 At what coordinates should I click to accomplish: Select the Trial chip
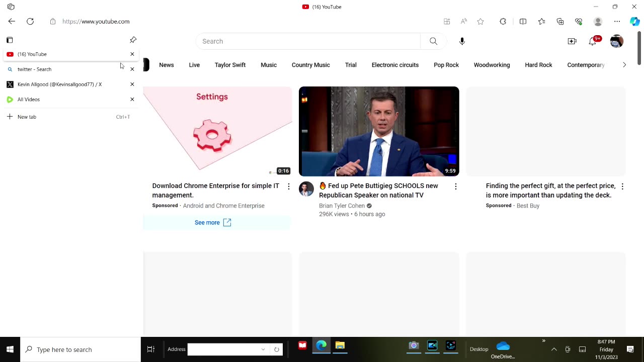[x=351, y=65]
